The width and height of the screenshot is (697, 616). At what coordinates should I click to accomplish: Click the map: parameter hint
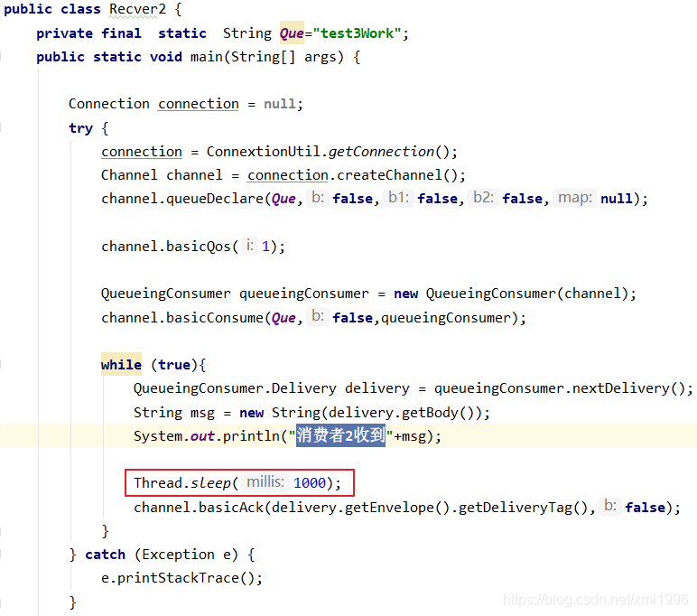pos(575,197)
